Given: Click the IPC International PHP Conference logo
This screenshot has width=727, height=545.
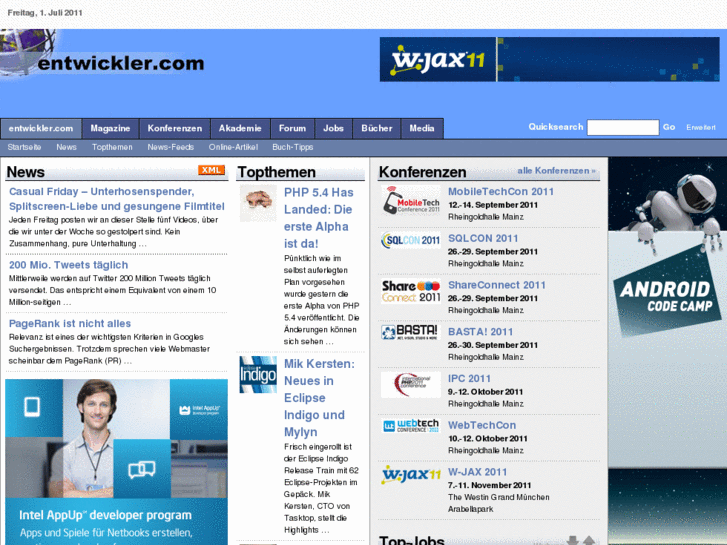Looking at the screenshot, I should [411, 385].
